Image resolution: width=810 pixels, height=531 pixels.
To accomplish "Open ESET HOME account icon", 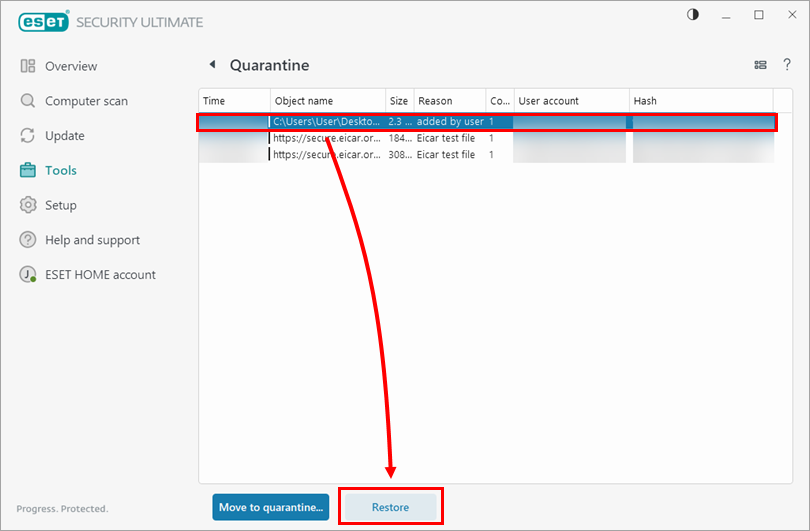I will pos(28,275).
